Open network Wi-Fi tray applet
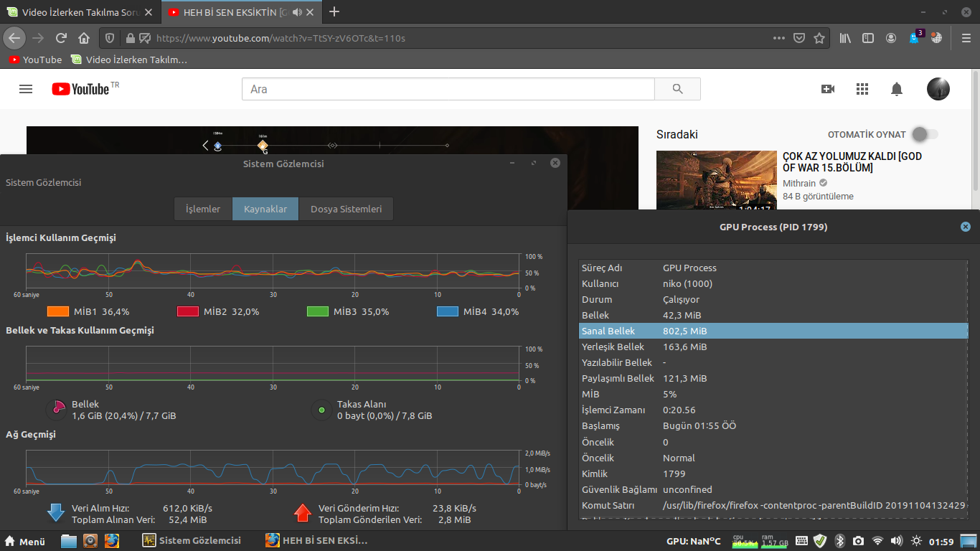 877,540
